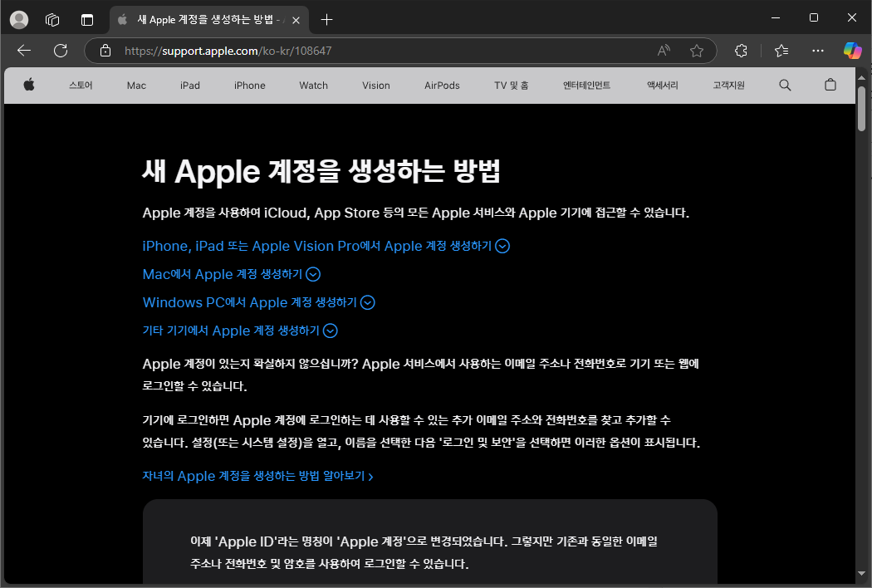Open the iPad menu item

tap(189, 85)
